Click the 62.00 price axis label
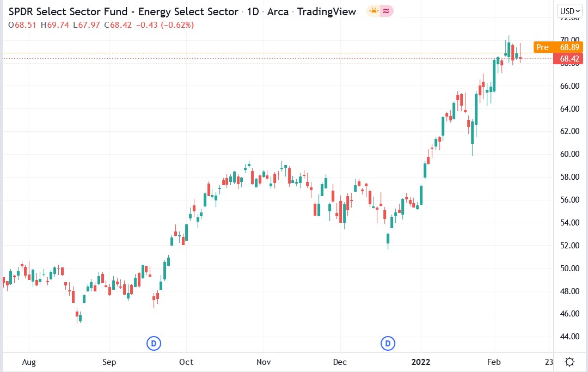Viewport: 588px width, 372px height. coord(569,131)
